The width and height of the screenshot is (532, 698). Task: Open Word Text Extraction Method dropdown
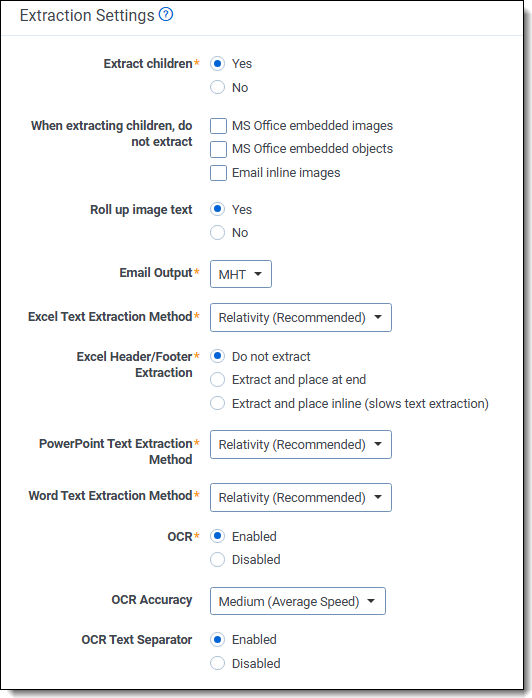(x=301, y=497)
